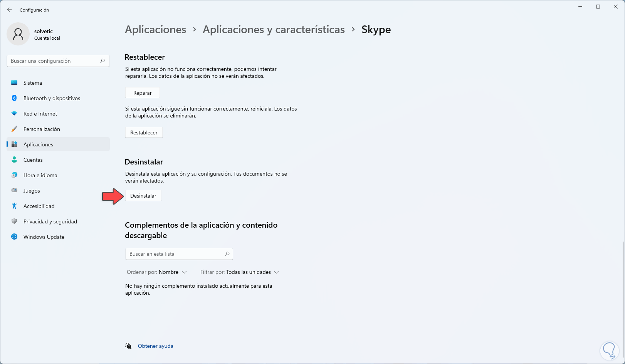625x364 pixels.
Task: Click the Personalización paintbrush icon
Action: 14,129
